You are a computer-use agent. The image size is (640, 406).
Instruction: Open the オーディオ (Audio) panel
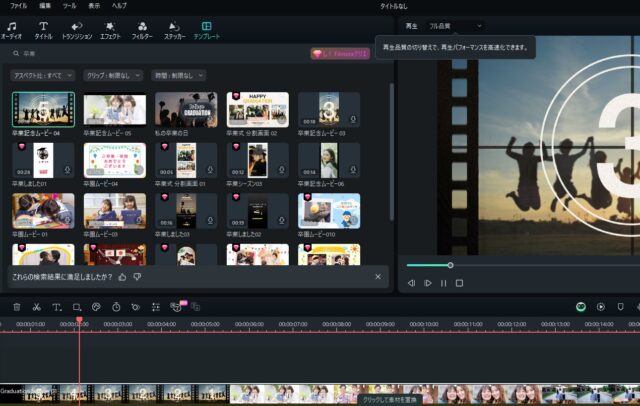point(12,29)
